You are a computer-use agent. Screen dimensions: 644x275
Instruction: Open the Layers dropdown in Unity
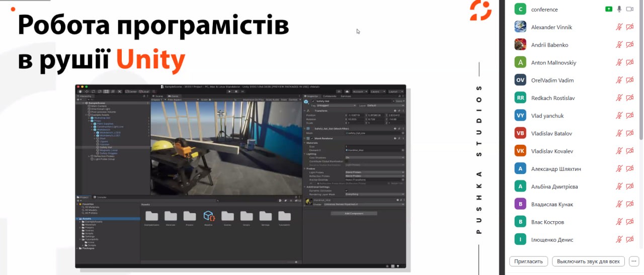click(378, 91)
